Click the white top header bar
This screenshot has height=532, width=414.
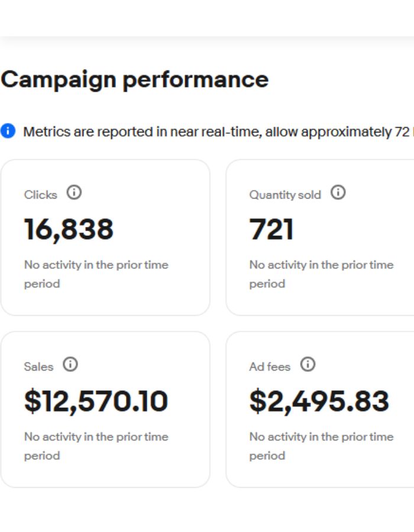[x=207, y=18]
